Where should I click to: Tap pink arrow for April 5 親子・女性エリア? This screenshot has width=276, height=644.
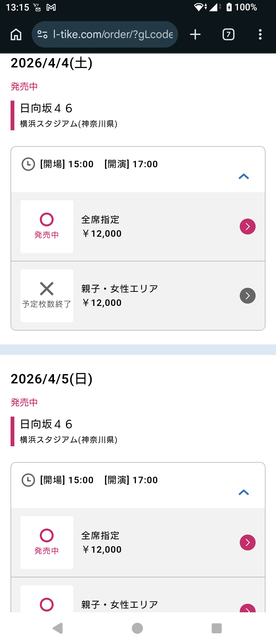click(248, 608)
